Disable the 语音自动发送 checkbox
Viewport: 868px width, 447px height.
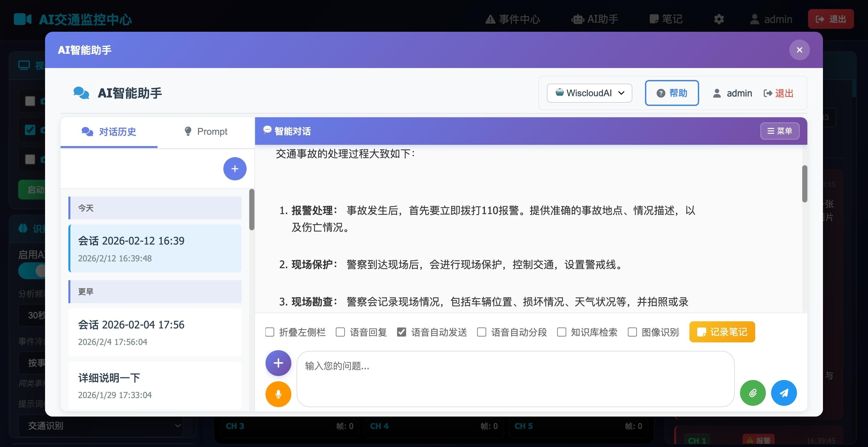coord(402,332)
